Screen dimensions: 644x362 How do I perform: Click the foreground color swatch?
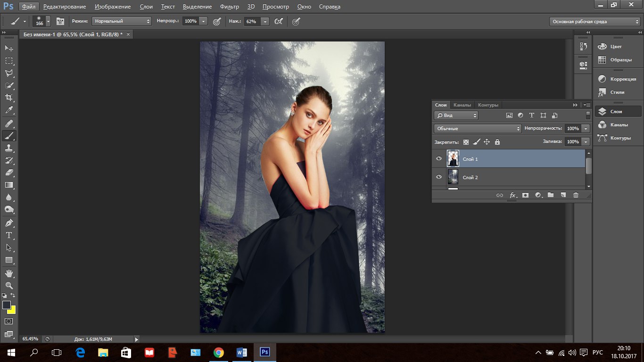[x=6, y=305]
